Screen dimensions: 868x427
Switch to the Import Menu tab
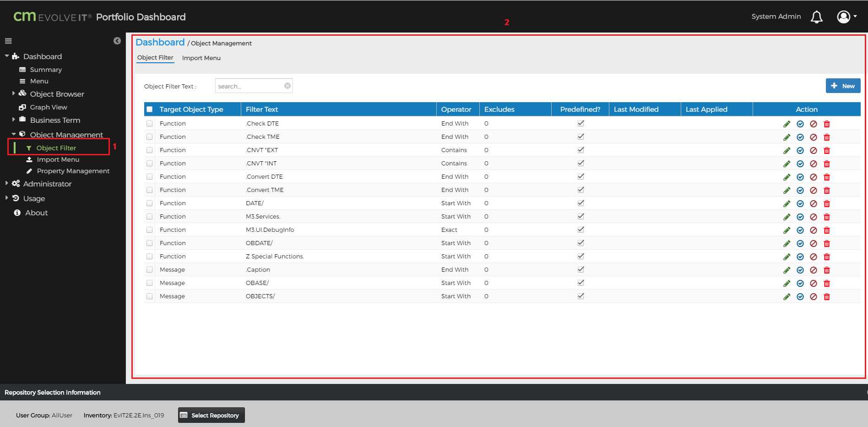[201, 58]
